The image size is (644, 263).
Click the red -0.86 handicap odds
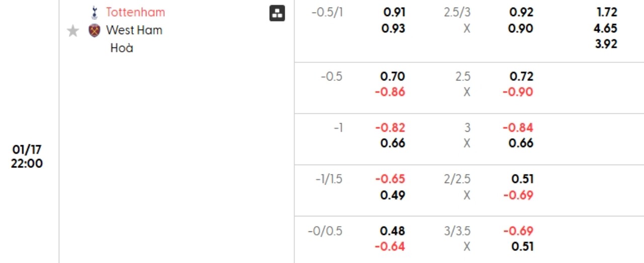tap(390, 92)
